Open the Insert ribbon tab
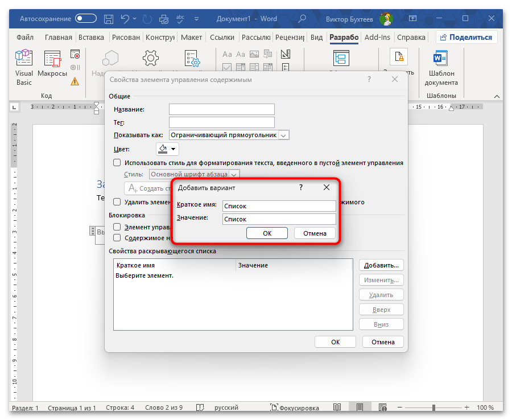The image size is (512, 420). pyautogui.click(x=91, y=38)
